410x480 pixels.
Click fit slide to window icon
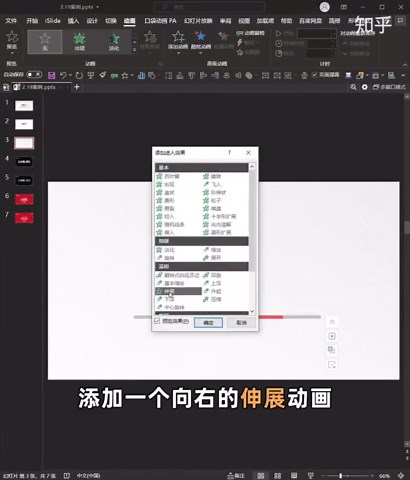[401, 476]
